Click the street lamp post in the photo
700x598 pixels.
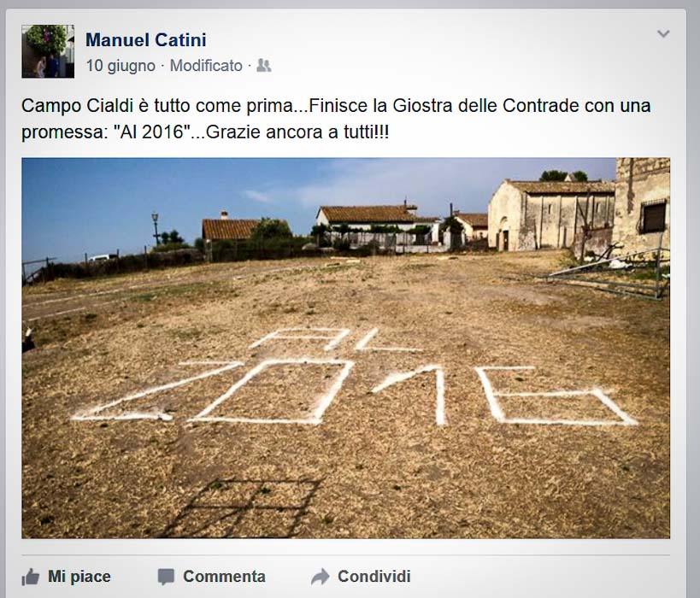coord(156,229)
